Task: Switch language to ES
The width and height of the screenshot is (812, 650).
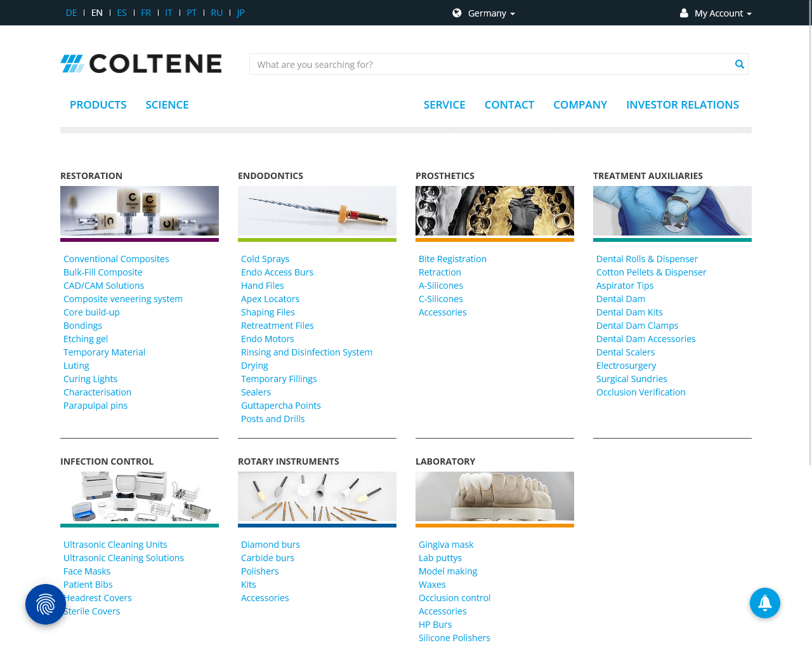Action: click(x=122, y=13)
